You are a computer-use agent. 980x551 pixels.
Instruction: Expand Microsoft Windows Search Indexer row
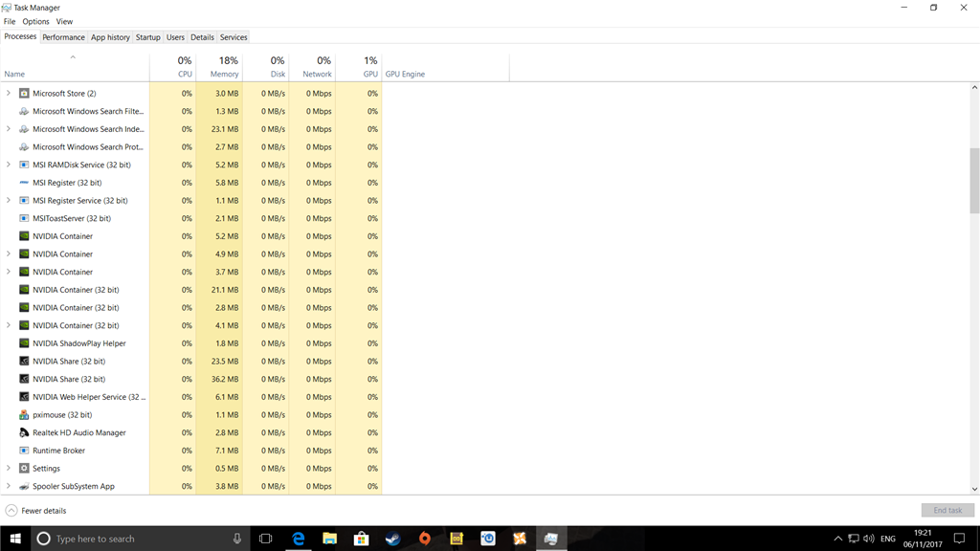click(8, 129)
